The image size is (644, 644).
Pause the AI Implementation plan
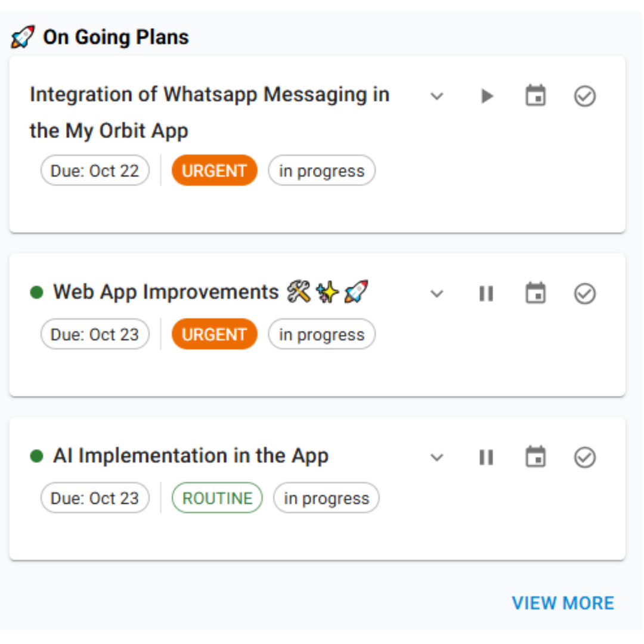click(487, 457)
